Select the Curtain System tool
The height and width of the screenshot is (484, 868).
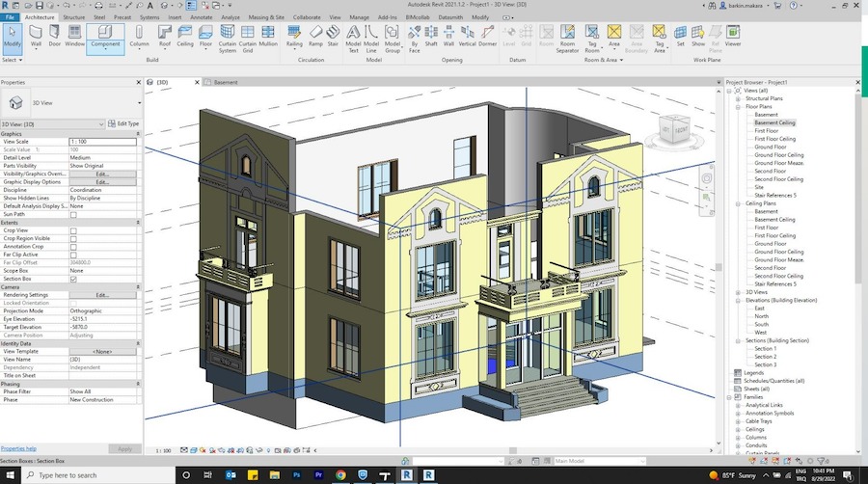click(x=227, y=39)
